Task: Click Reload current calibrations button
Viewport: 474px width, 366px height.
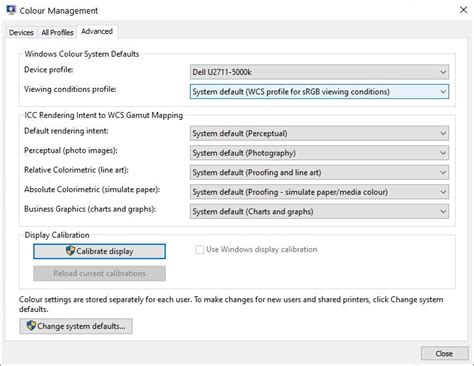Action: pos(99,274)
